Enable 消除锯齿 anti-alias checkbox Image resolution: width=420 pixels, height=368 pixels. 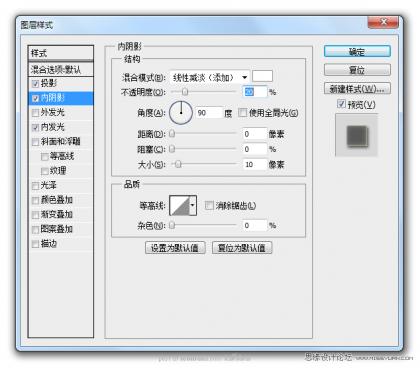[209, 205]
